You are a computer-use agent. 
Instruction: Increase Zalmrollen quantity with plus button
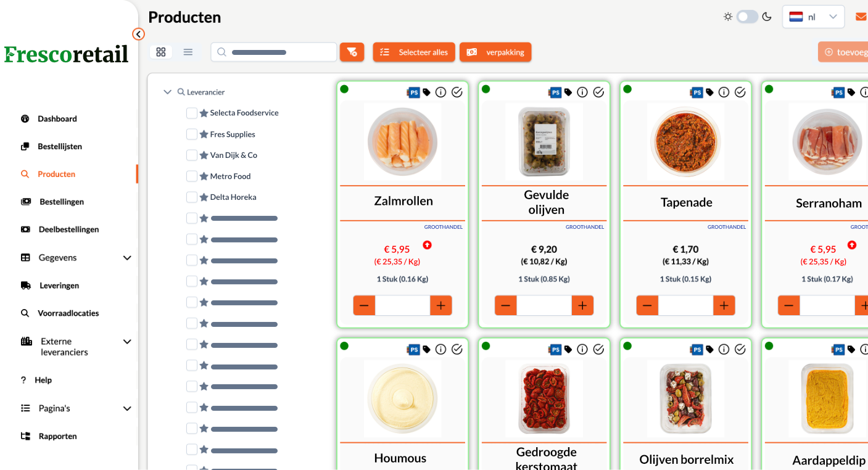point(440,305)
